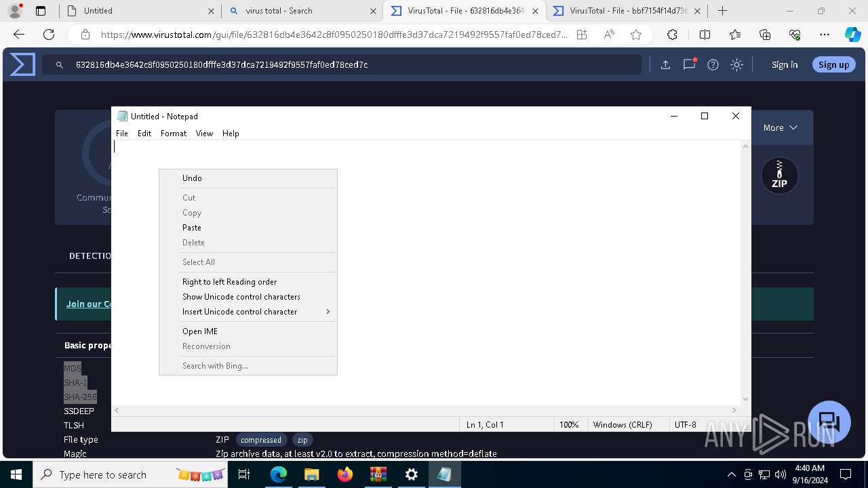The height and width of the screenshot is (488, 868).
Task: Open Browser essentials heart icon
Action: [x=795, y=35]
